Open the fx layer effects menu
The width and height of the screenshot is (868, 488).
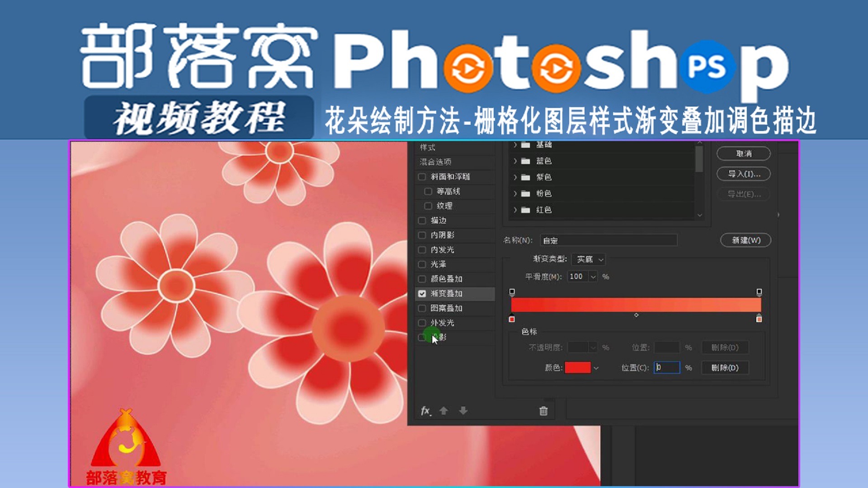pos(426,411)
